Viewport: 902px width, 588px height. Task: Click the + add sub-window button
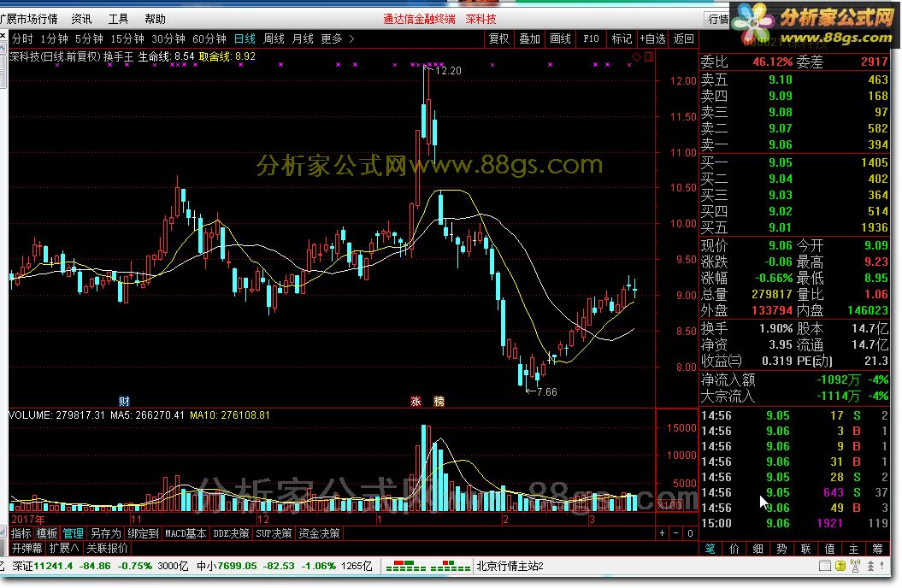tap(662, 533)
